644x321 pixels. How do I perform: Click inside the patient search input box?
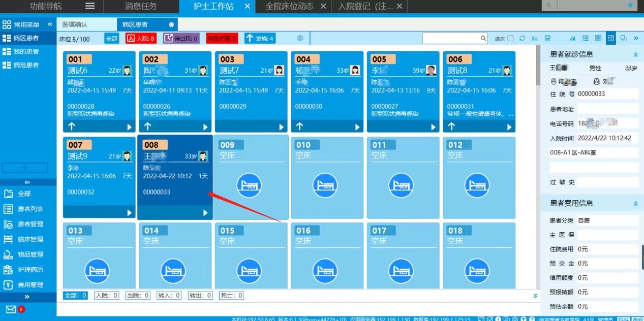[x=451, y=38]
